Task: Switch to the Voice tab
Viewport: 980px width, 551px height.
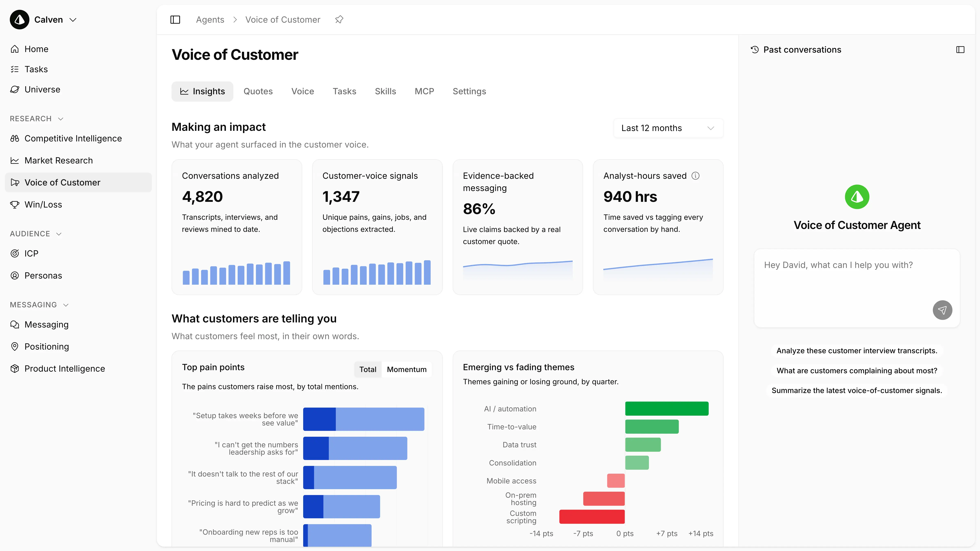Action: point(302,91)
